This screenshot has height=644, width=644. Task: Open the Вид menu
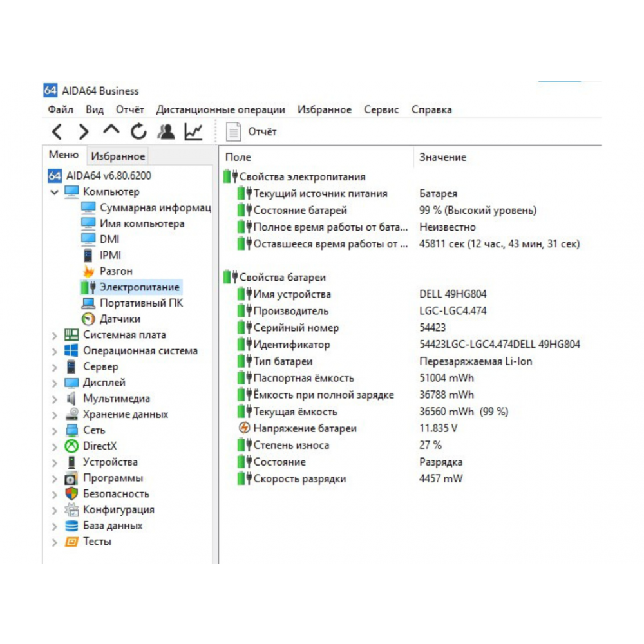(x=95, y=109)
